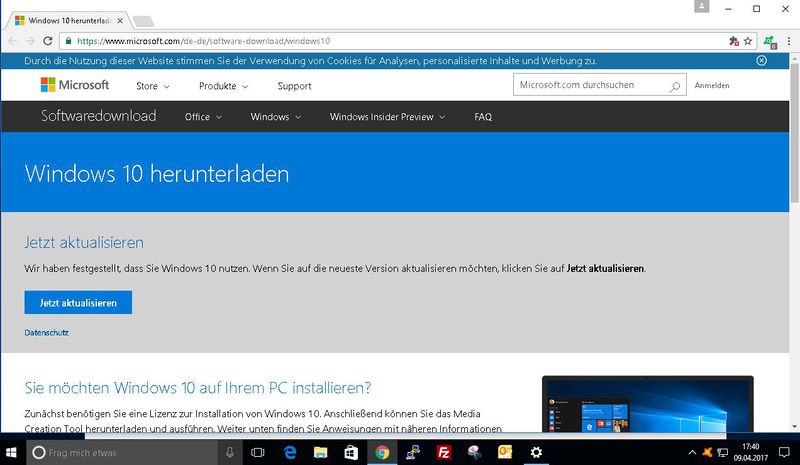This screenshot has width=800, height=465.
Task: Click the blue Jetzt aktualisieren button
Action: [x=78, y=303]
